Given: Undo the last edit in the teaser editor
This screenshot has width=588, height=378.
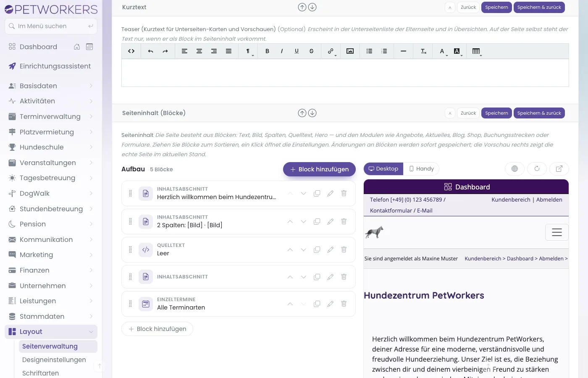Looking at the screenshot, I should tap(150, 51).
